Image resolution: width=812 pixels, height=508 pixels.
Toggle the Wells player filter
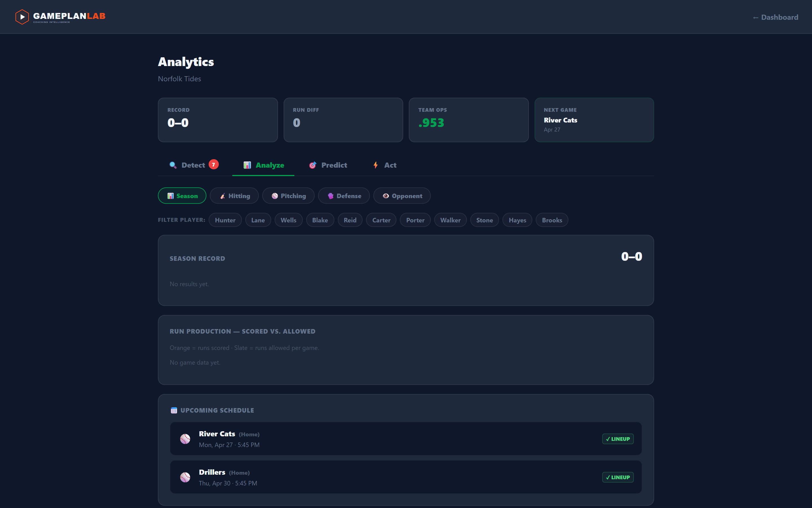(x=288, y=220)
